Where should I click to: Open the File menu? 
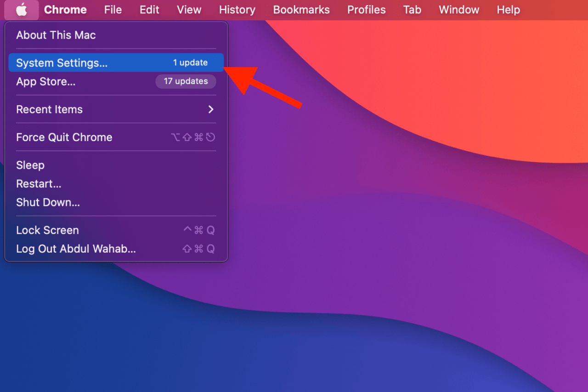pos(113,10)
